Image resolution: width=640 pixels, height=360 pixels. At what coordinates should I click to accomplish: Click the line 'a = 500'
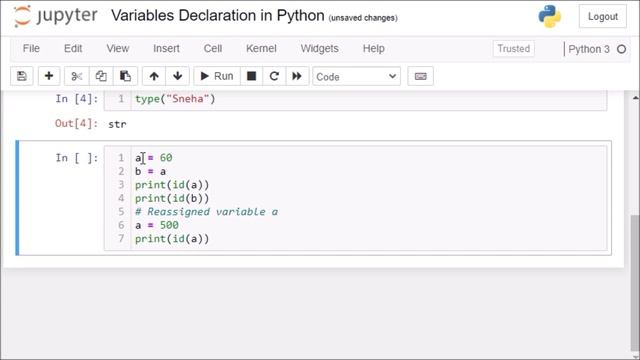coord(157,225)
